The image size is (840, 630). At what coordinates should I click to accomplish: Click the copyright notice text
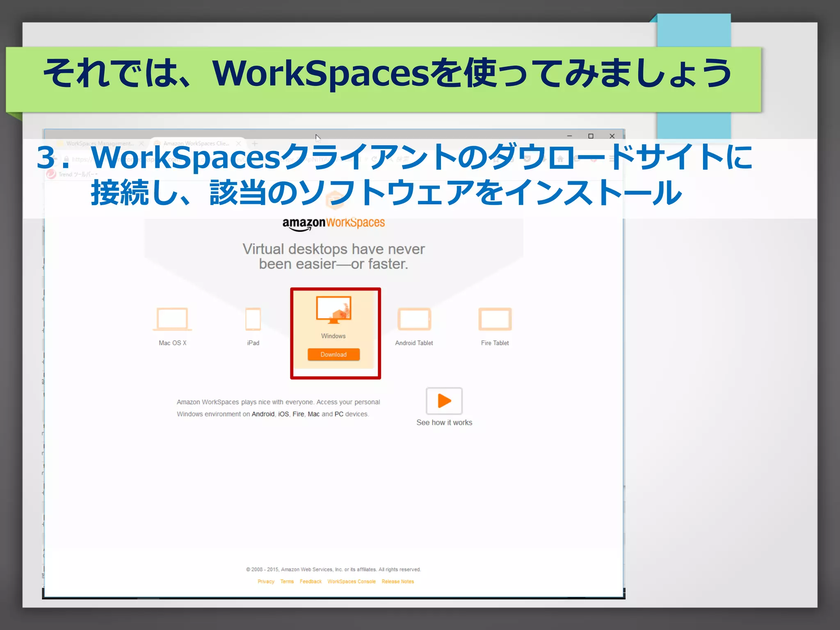[x=333, y=569]
